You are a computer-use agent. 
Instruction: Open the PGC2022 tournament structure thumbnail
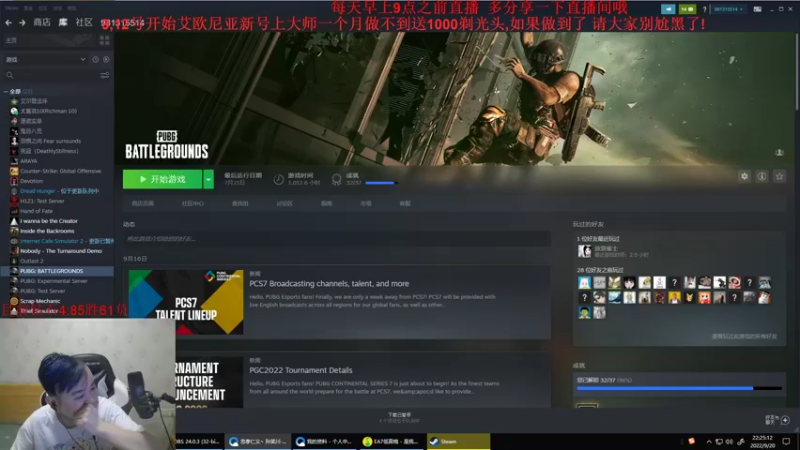click(x=209, y=382)
